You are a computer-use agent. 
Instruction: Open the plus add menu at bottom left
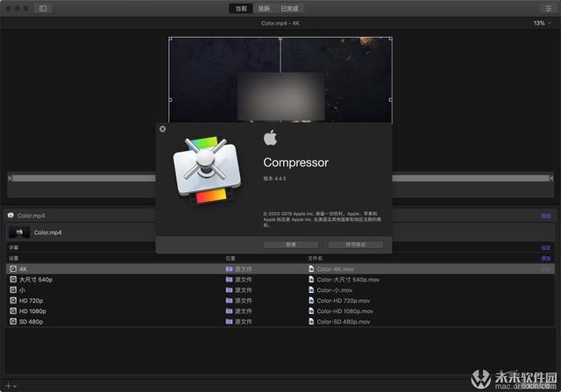pyautogui.click(x=11, y=386)
